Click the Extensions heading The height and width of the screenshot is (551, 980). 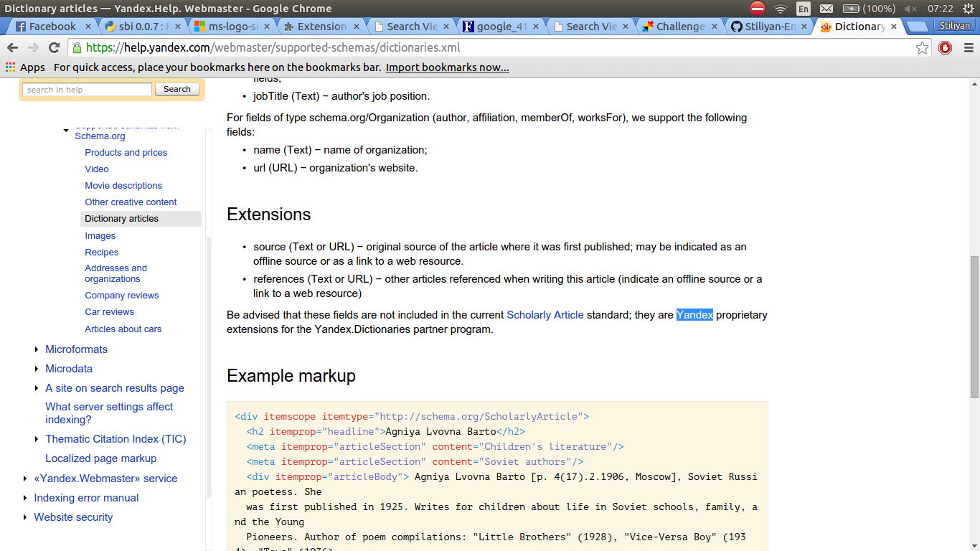[269, 215]
